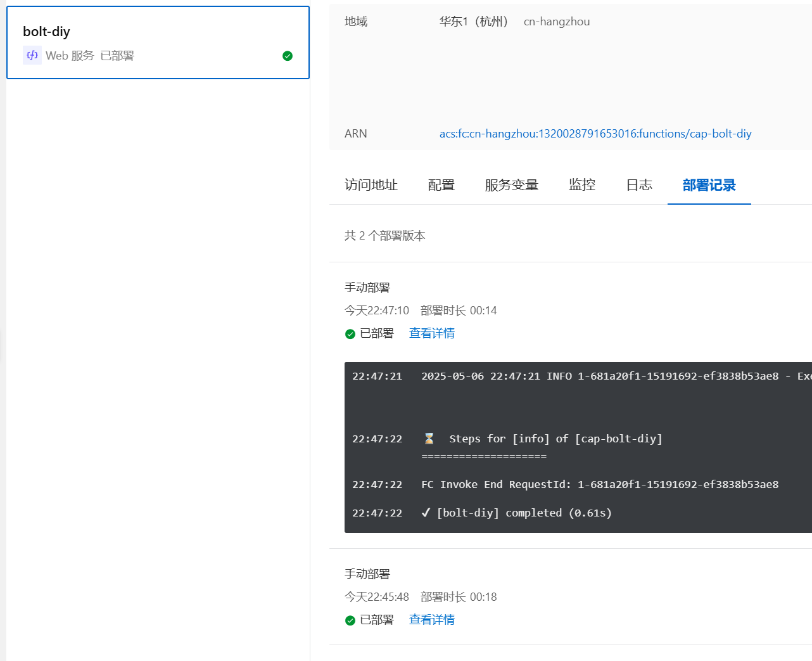The image size is (812, 661).
Task: Click the hourglass icon in the deployment log
Action: (428, 437)
